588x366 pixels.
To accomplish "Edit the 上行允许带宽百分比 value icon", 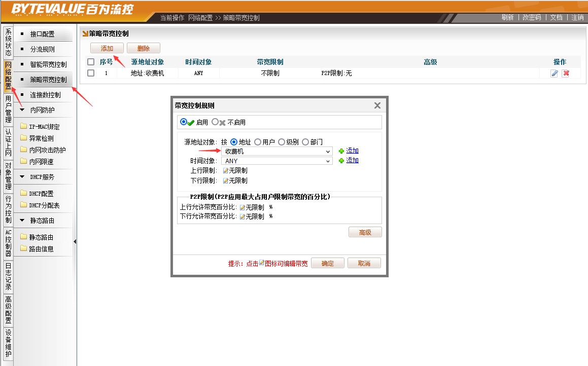I will point(243,207).
